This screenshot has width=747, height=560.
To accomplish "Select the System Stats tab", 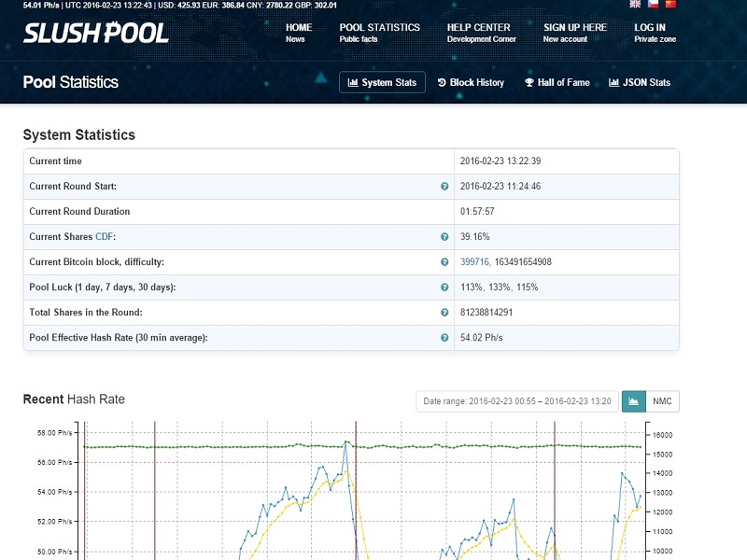I will click(382, 82).
